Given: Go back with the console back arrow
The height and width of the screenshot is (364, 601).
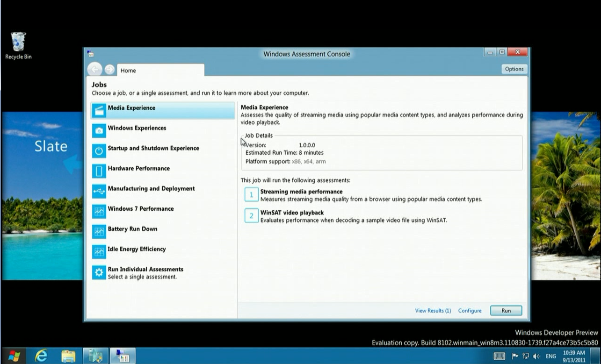Looking at the screenshot, I should tap(94, 70).
